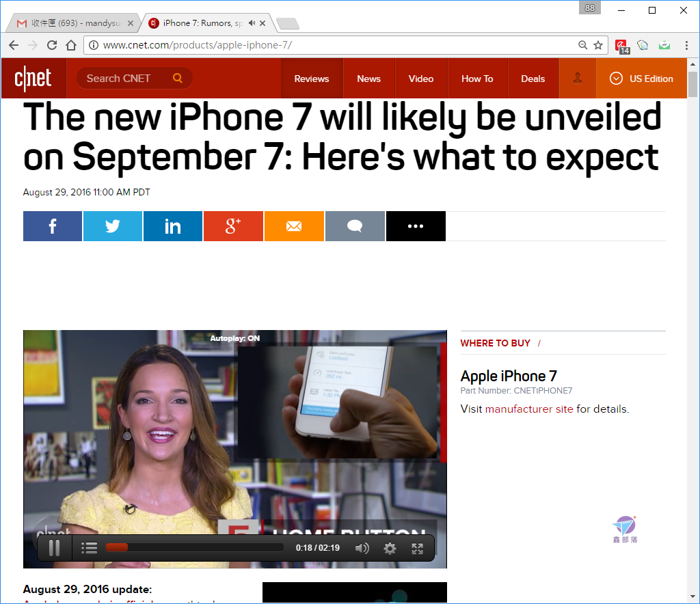The width and height of the screenshot is (700, 604).
Task: Open video playlist icon
Action: (x=90, y=548)
